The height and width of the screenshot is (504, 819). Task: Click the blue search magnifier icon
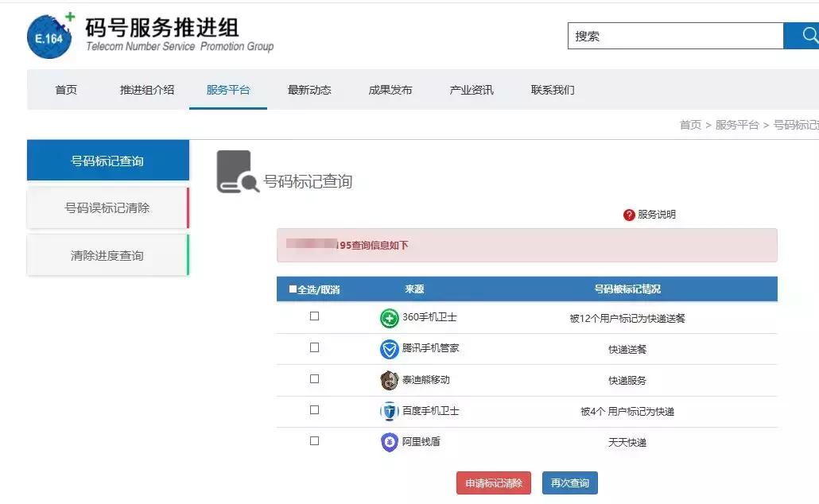click(x=809, y=35)
